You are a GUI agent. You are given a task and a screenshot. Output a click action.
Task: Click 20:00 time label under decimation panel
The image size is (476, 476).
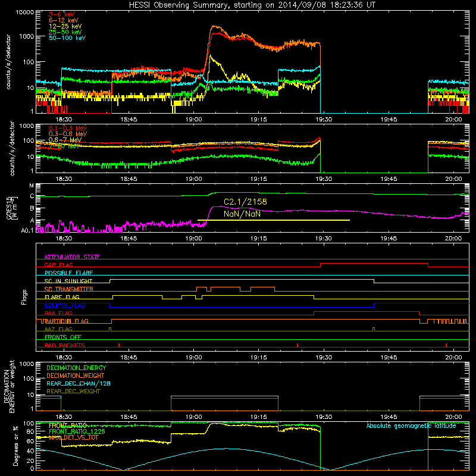point(453,417)
